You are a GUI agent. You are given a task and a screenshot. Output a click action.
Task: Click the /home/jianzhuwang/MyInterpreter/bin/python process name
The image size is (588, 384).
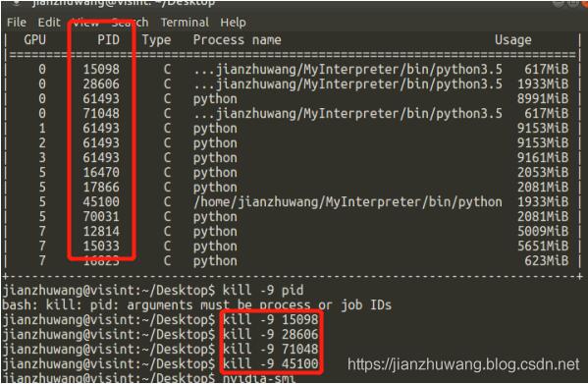347,201
